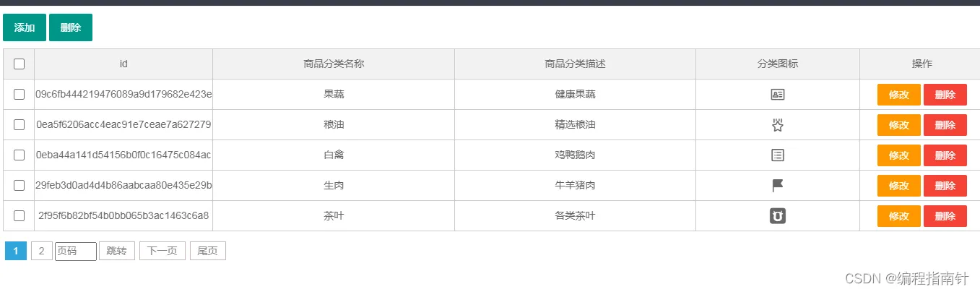Check the box for 果蔬 row

19,95
